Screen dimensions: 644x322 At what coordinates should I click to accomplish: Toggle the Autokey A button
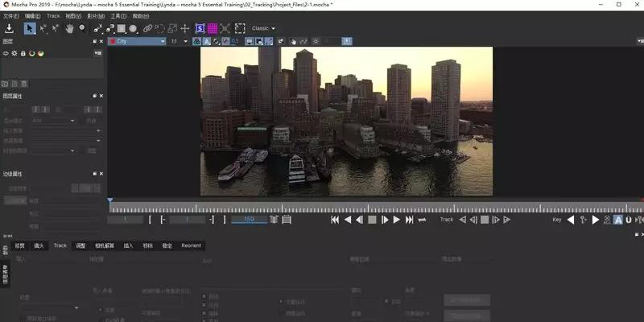pos(617,220)
